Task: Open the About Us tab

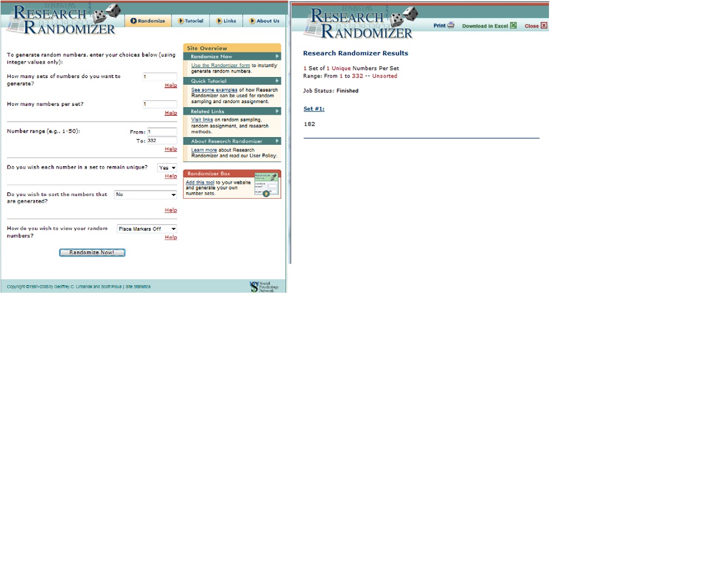Action: [x=264, y=21]
